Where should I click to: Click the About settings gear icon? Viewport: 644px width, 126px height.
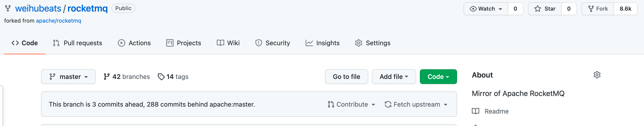(x=597, y=75)
